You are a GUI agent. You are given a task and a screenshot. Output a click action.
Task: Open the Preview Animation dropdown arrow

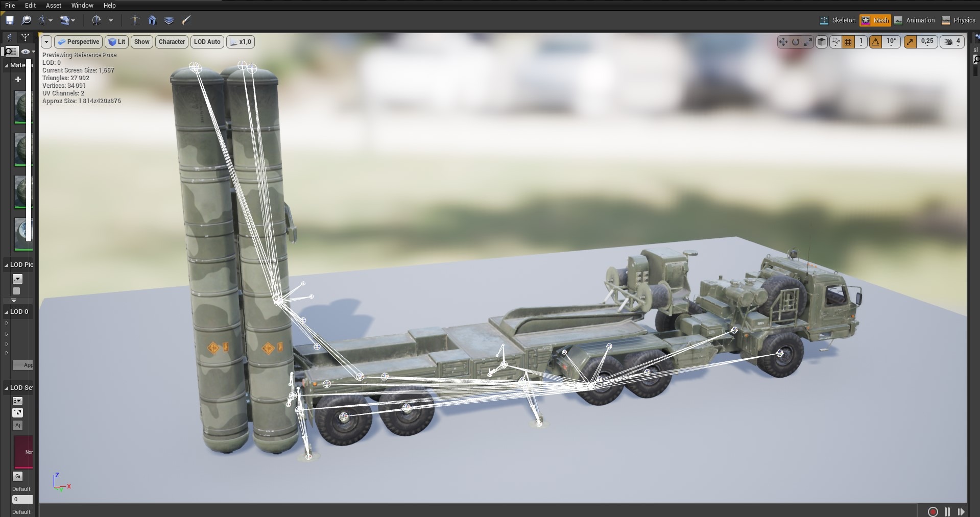click(x=74, y=20)
